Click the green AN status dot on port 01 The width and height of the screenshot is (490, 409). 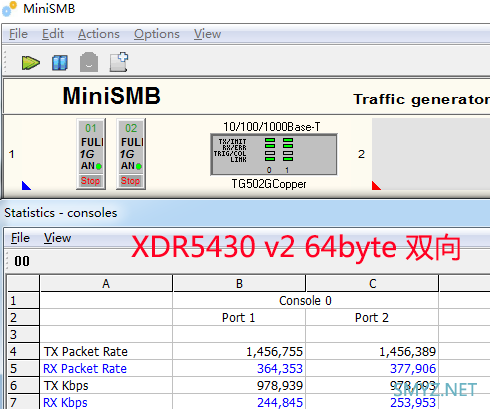[99, 166]
